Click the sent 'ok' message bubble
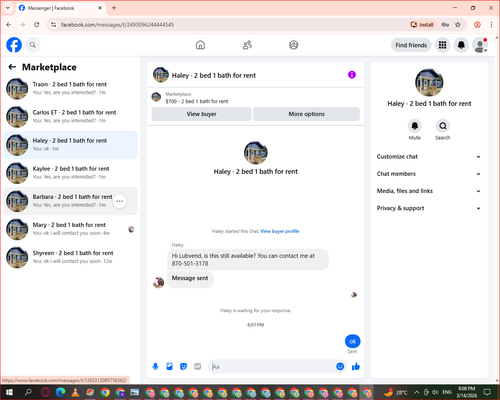The width and height of the screenshot is (500, 400). click(352, 341)
